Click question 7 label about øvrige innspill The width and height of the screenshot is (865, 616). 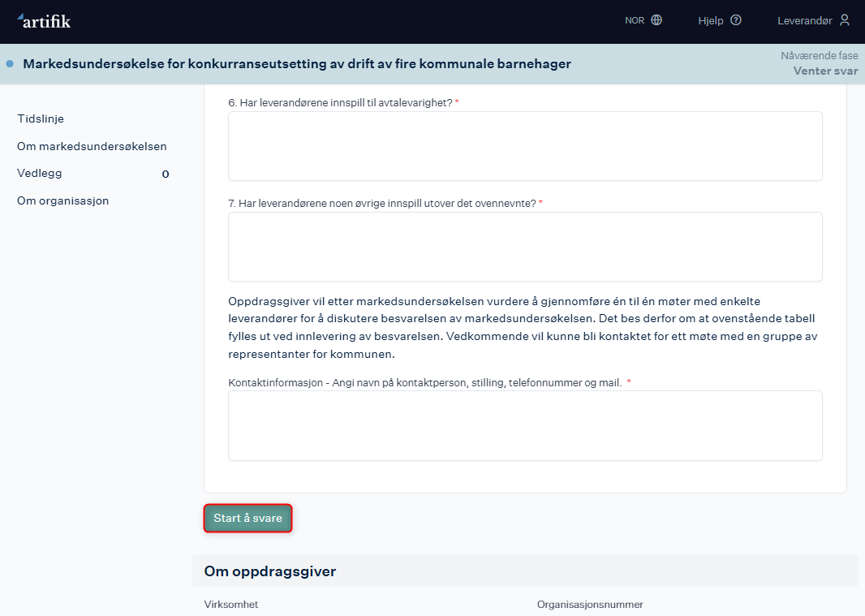pos(381,203)
